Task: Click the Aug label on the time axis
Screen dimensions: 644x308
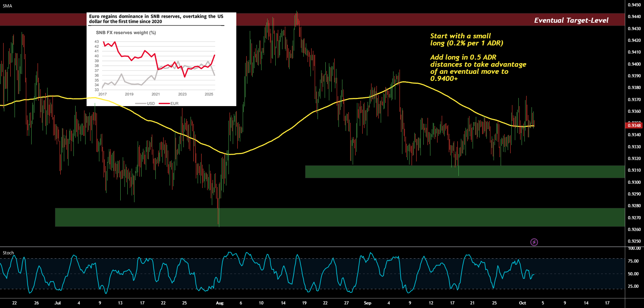Action: [220, 303]
